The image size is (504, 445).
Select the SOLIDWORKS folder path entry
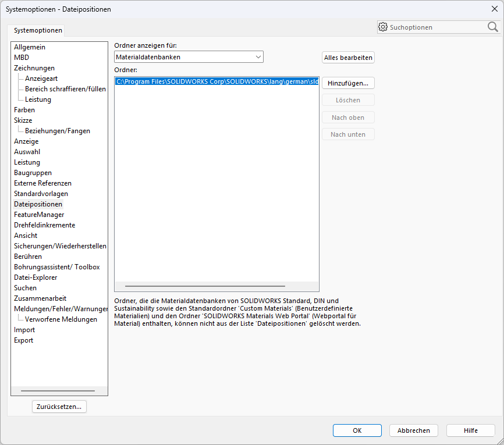point(216,81)
